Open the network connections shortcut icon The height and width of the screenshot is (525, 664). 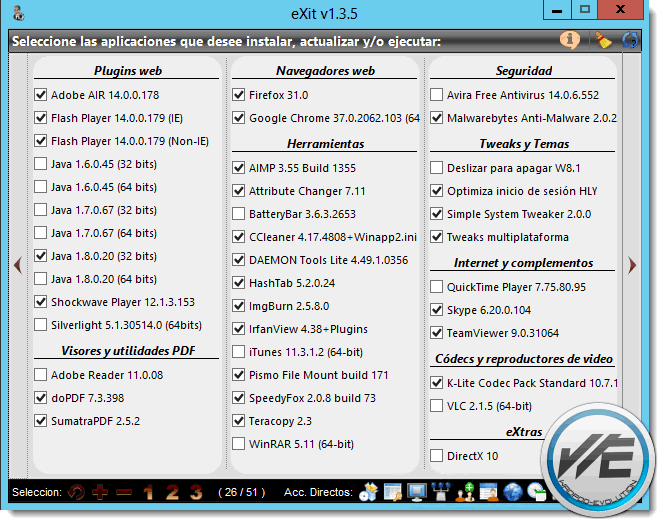[x=441, y=492]
